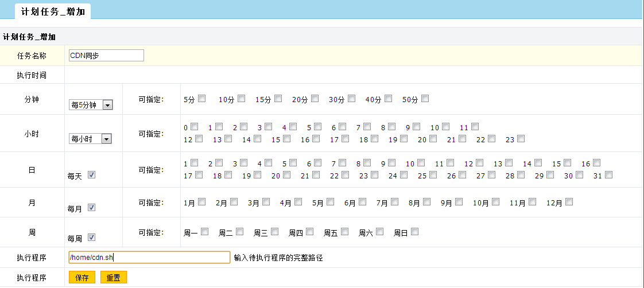
Task: Select the hour 23 checkbox
Action: [521, 139]
